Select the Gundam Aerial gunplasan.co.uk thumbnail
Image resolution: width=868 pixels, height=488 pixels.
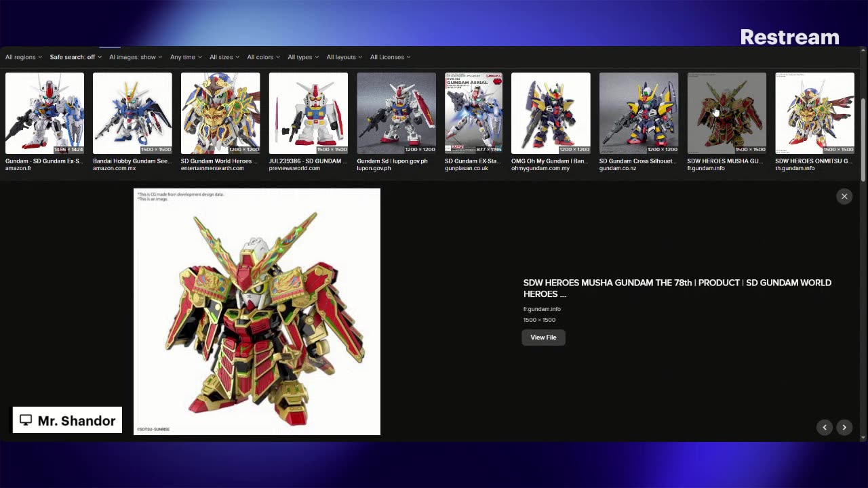tap(473, 113)
